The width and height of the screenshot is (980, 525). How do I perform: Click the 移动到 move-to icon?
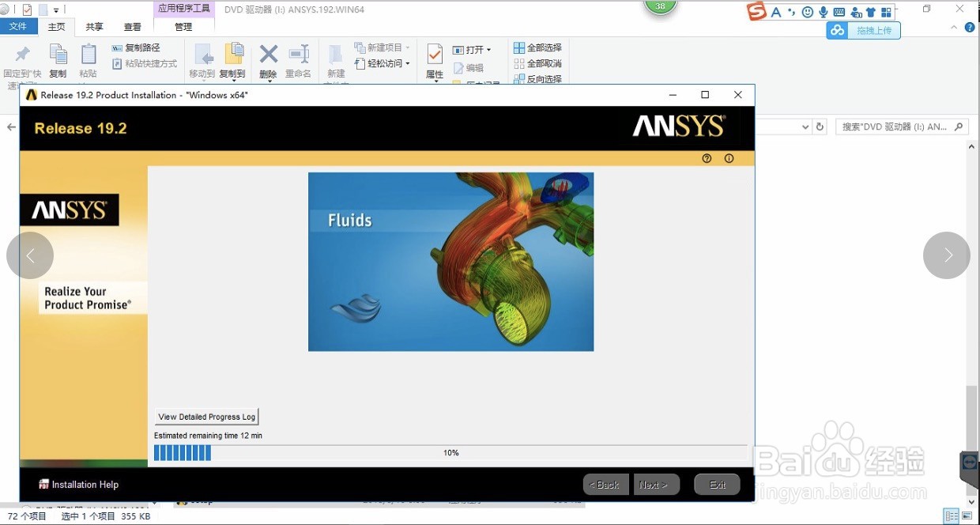[203, 54]
